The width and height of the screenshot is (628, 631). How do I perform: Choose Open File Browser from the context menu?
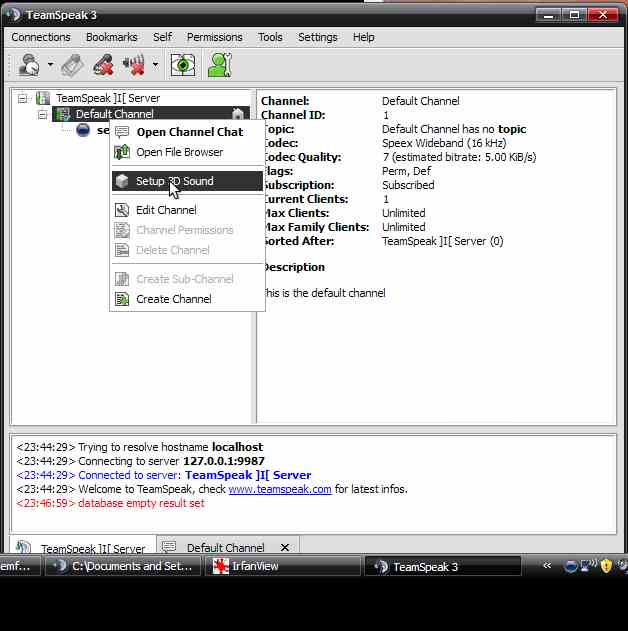click(187, 152)
